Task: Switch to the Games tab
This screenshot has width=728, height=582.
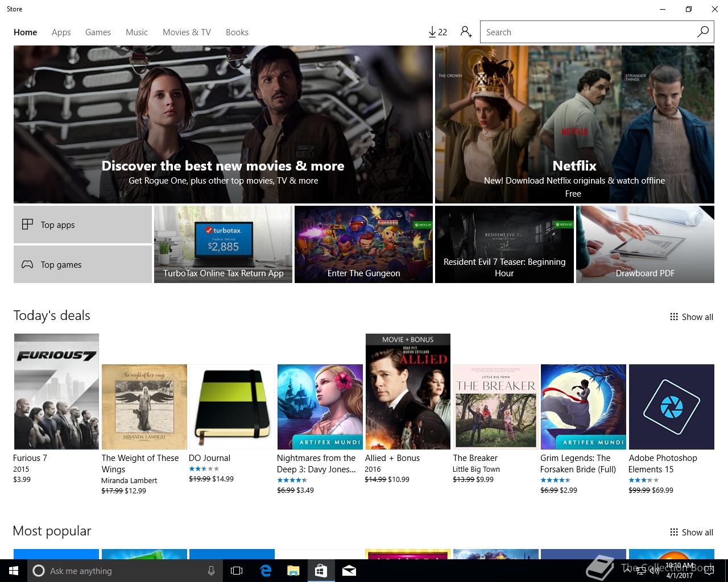Action: tap(98, 32)
